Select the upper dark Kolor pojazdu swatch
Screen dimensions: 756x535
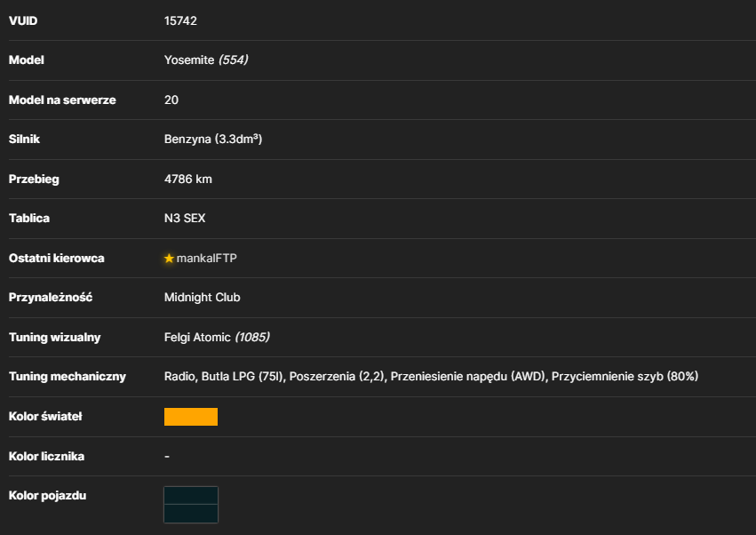click(x=191, y=495)
